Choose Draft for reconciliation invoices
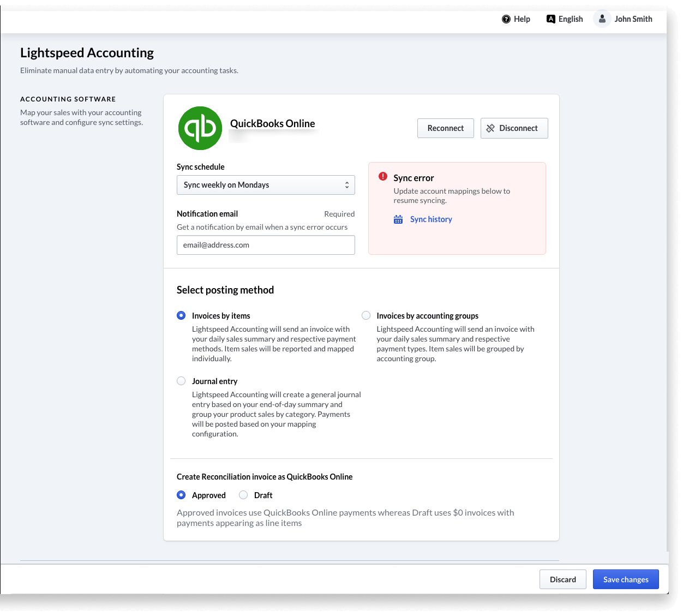 [243, 494]
